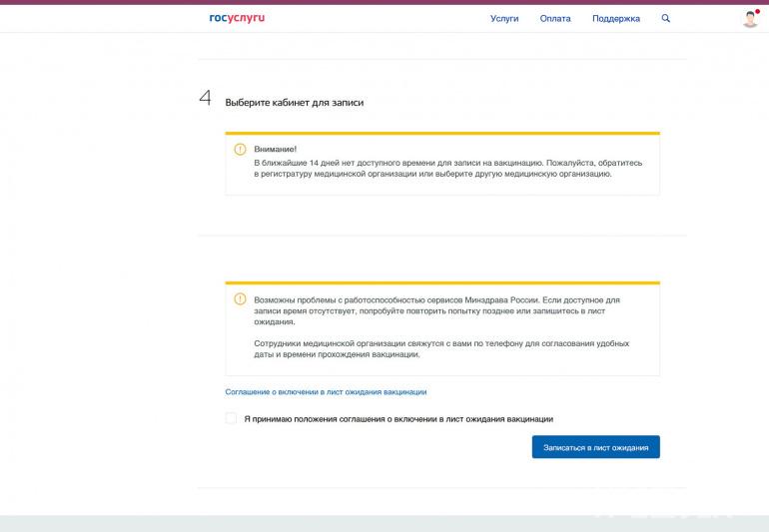Viewport: 769px width, 532px height.
Task: Click the Внимание! alert title
Action: [276, 149]
